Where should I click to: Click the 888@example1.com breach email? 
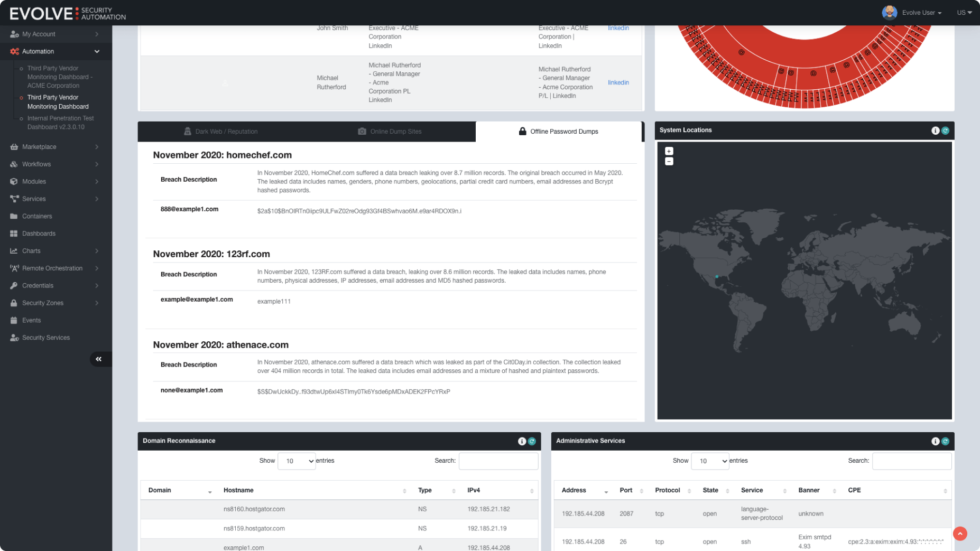coord(189,209)
